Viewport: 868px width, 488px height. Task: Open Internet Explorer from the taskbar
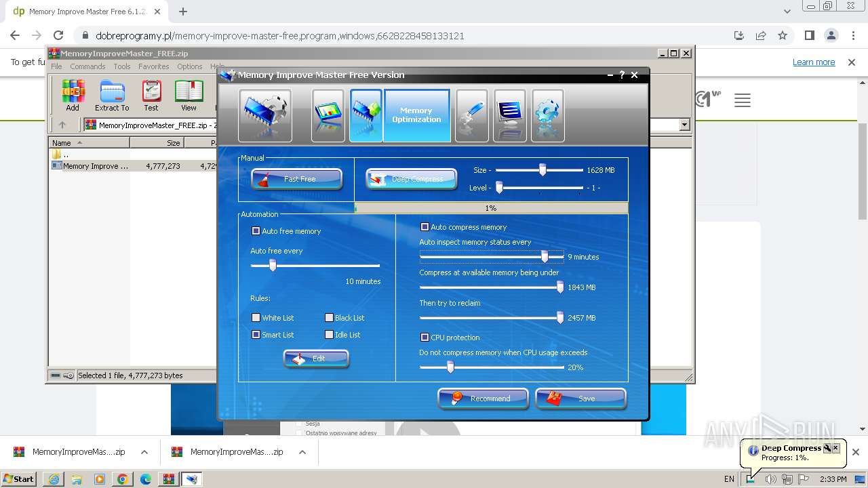54,479
